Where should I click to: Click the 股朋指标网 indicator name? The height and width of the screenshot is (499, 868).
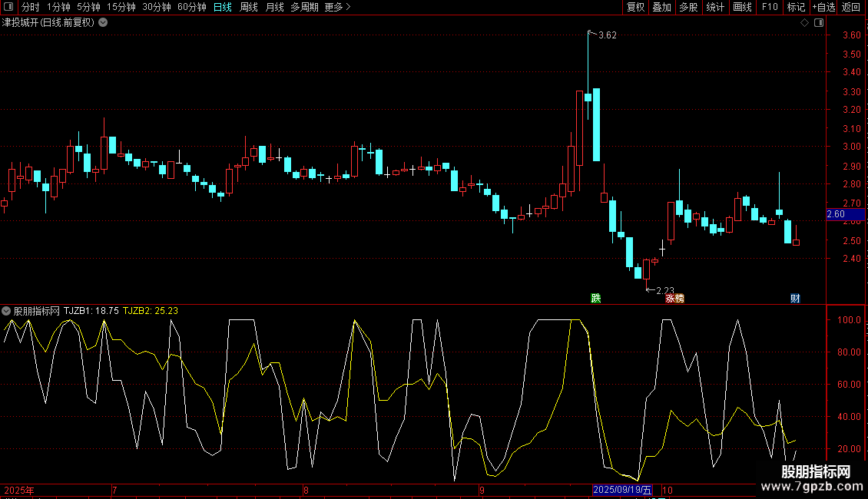(37, 311)
